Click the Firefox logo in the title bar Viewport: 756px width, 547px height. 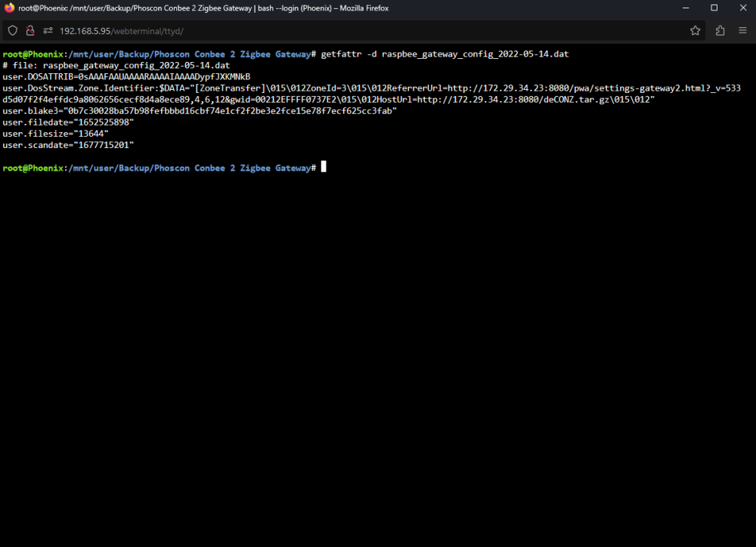pyautogui.click(x=9, y=8)
